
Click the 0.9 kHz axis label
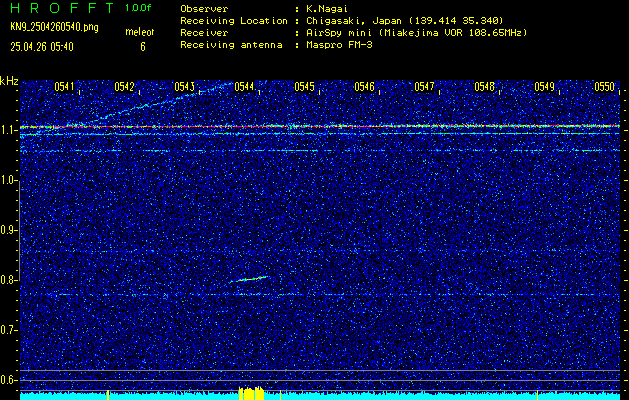8,230
